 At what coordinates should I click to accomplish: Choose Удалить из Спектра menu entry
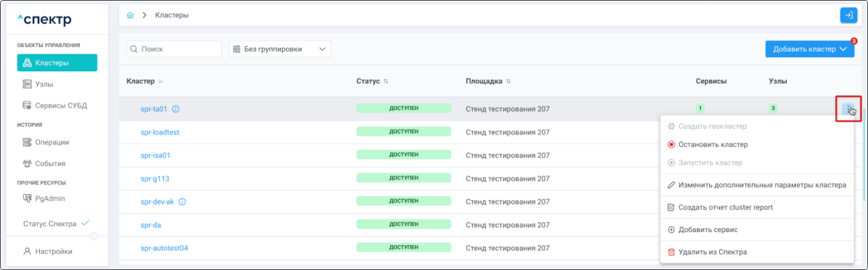[712, 252]
